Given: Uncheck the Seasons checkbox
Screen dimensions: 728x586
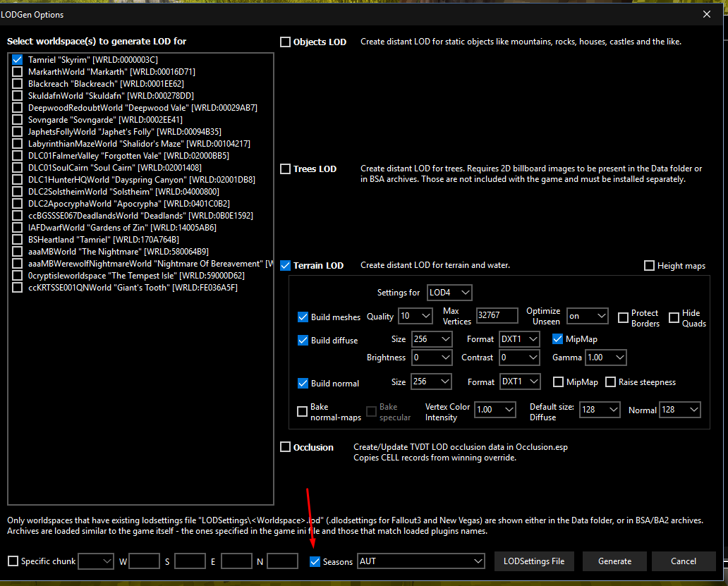Looking at the screenshot, I should pos(315,561).
